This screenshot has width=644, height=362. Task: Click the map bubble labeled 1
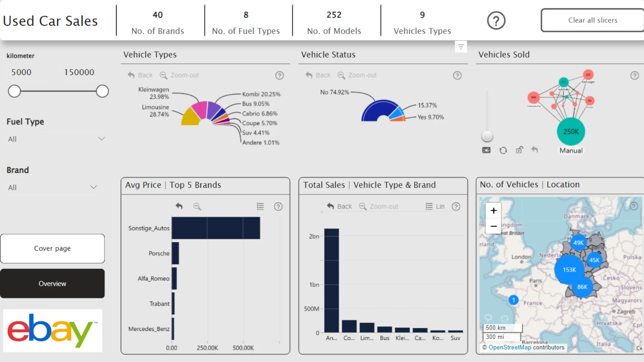pos(513,300)
